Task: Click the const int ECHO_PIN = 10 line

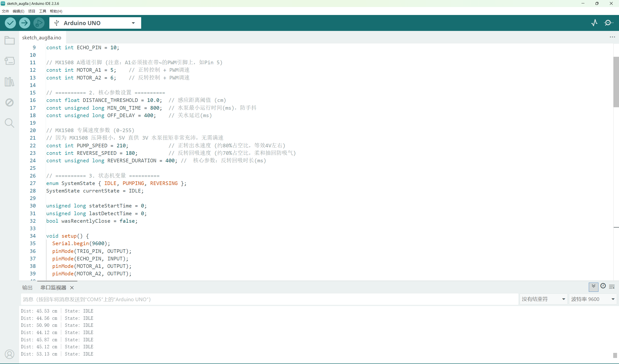Action: 82,48
